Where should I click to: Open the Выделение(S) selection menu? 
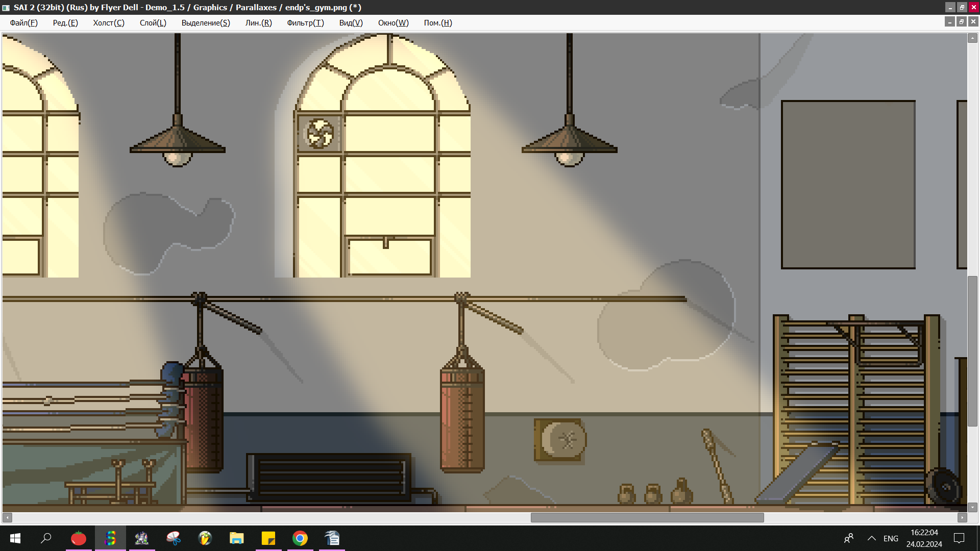(206, 23)
